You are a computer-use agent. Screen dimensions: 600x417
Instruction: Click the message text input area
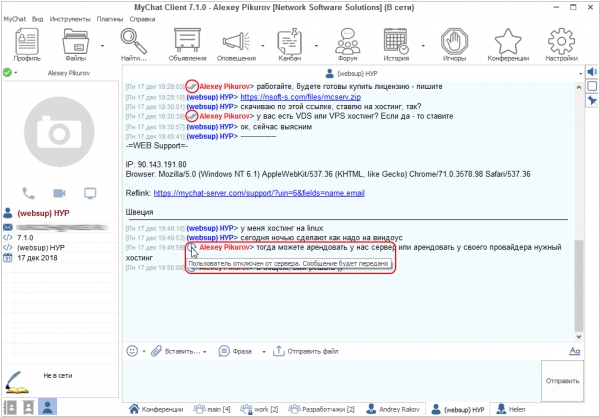point(331,381)
